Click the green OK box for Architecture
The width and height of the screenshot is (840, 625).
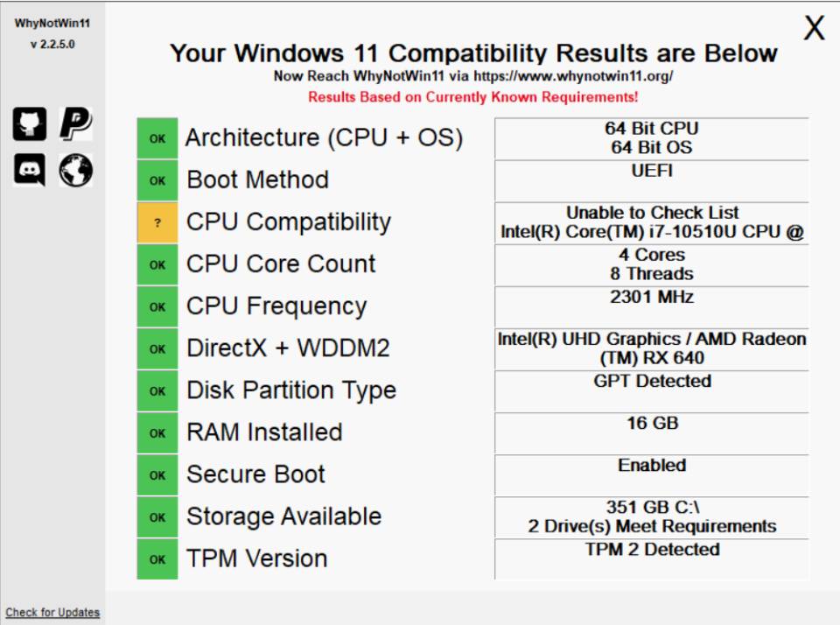pyautogui.click(x=157, y=138)
